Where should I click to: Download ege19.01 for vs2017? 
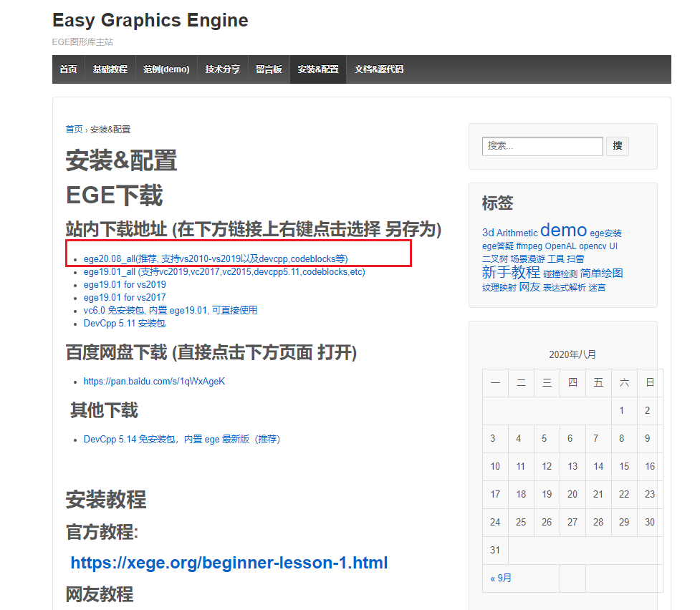coord(123,297)
